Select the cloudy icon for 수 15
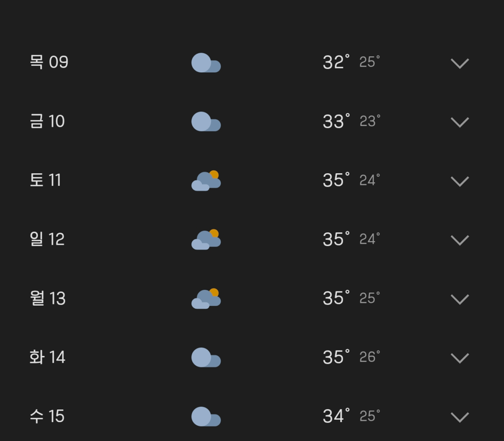 pos(206,416)
